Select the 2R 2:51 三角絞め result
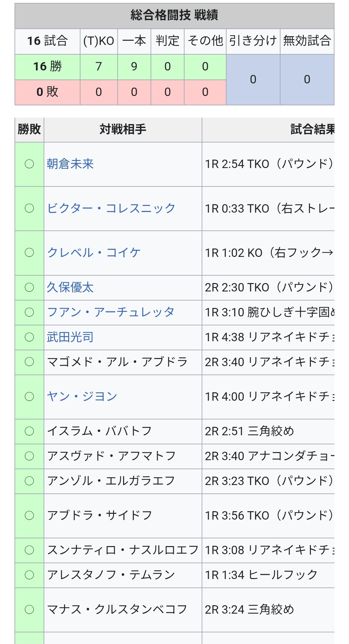Viewport: 349px width, 644px height. tap(249, 431)
